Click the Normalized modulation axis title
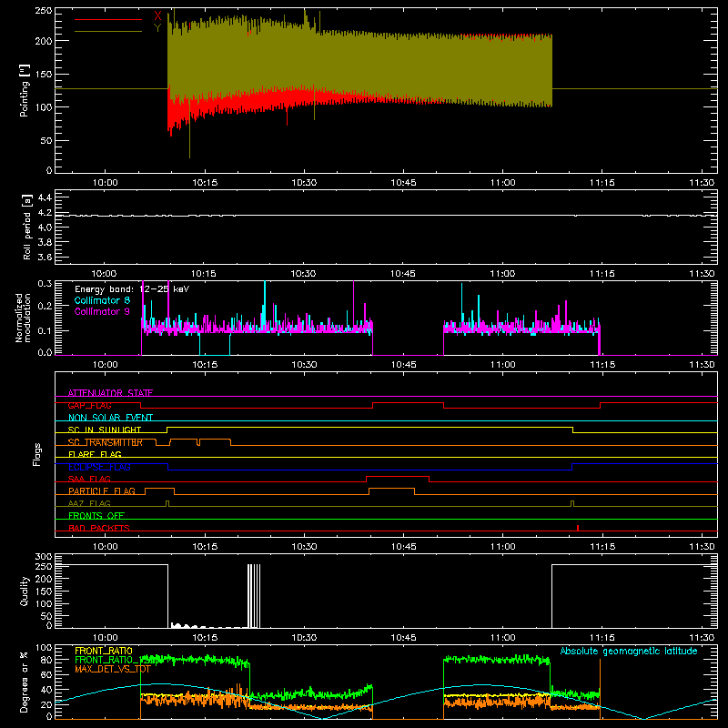728x728 pixels. [x=24, y=318]
